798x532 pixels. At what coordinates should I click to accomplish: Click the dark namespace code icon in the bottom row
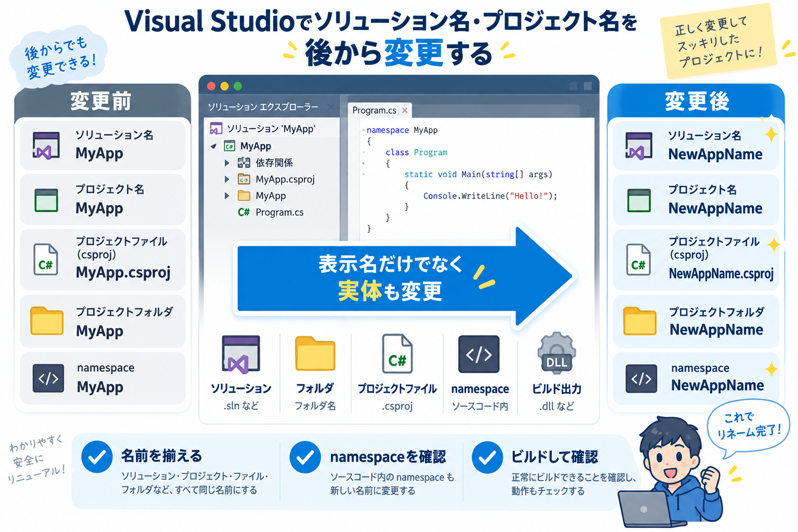(478, 354)
